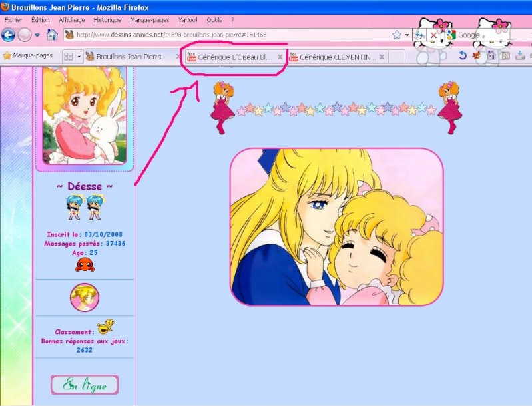Click the Messages postés: 37436 text
532x406 pixels.
pos(85,244)
